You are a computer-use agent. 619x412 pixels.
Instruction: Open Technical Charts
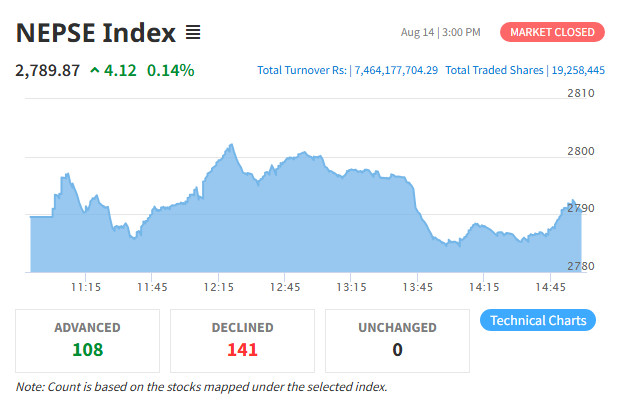[x=538, y=320]
